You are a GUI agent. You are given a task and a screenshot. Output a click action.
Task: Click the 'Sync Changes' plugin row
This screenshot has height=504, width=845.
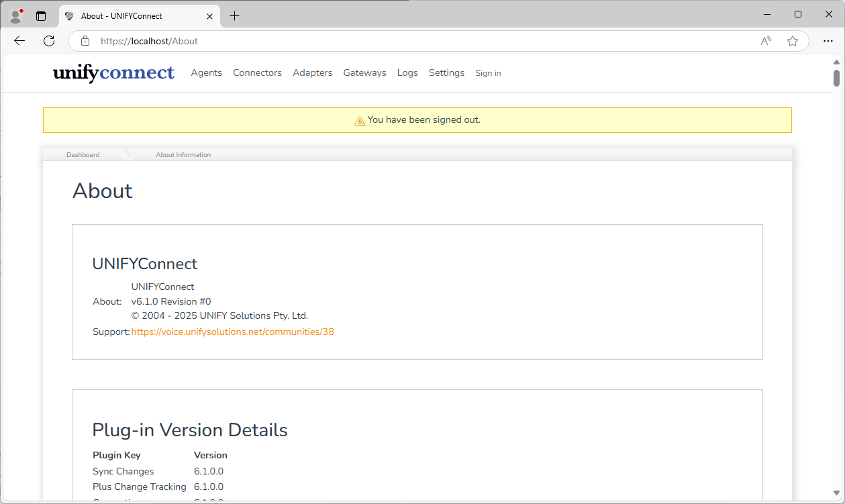point(158,471)
